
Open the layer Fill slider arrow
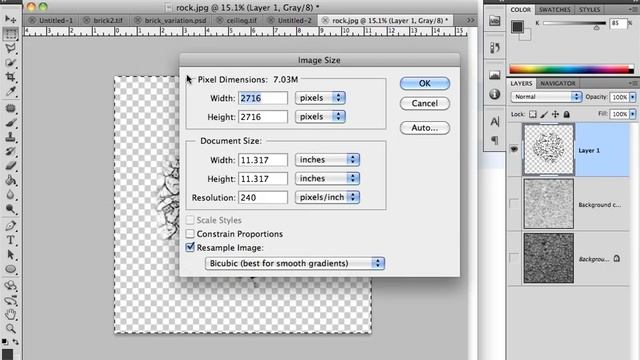[632, 114]
